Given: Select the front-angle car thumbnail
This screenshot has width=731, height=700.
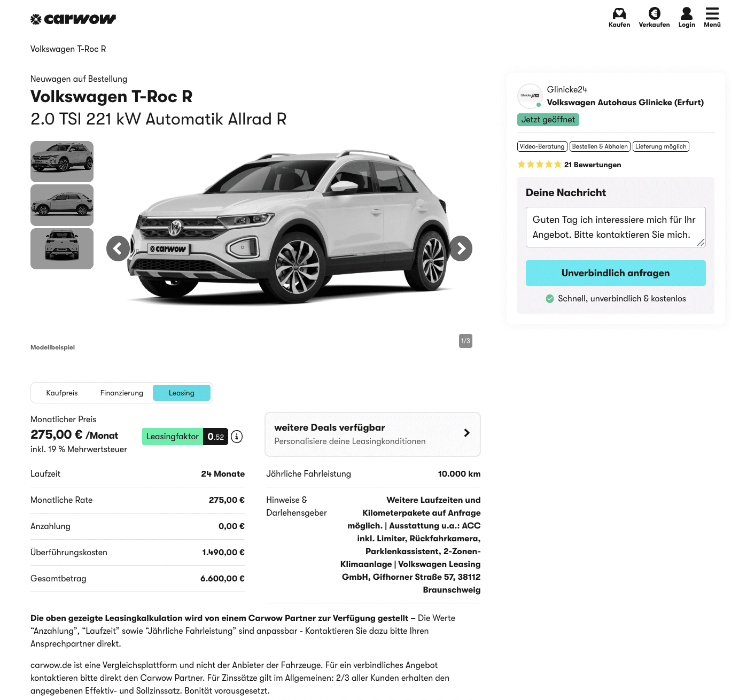Looking at the screenshot, I should 62,161.
